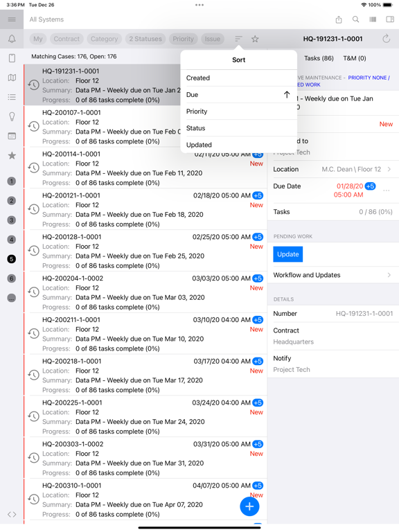Open the Category filter chip
Viewport: 399px width, 532px height.
point(104,39)
